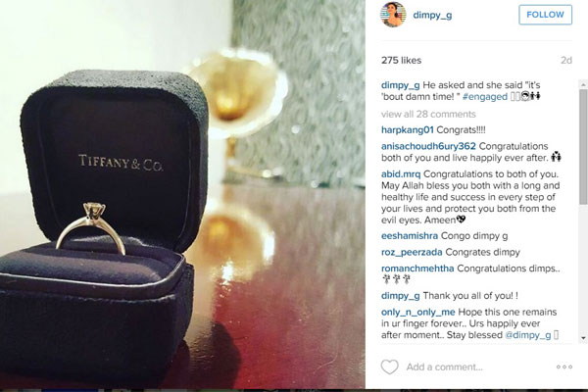Open only_n_only_me commenter profile
Viewport: 588px width, 392px height.
click(418, 312)
